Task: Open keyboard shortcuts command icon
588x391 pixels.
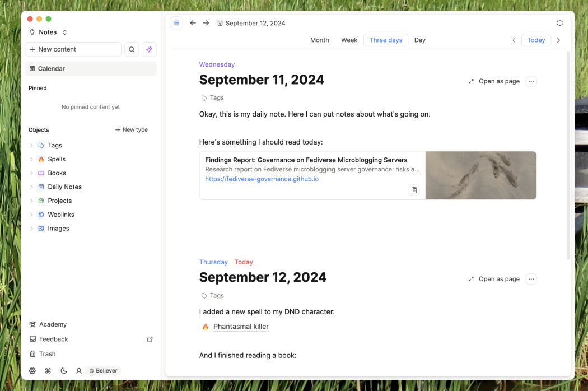Action: click(48, 371)
